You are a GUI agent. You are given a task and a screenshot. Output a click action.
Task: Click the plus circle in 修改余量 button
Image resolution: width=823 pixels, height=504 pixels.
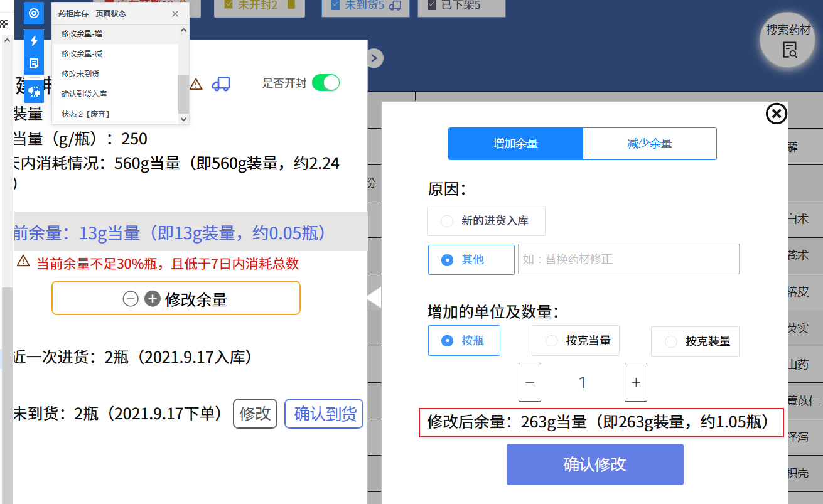[x=153, y=299]
